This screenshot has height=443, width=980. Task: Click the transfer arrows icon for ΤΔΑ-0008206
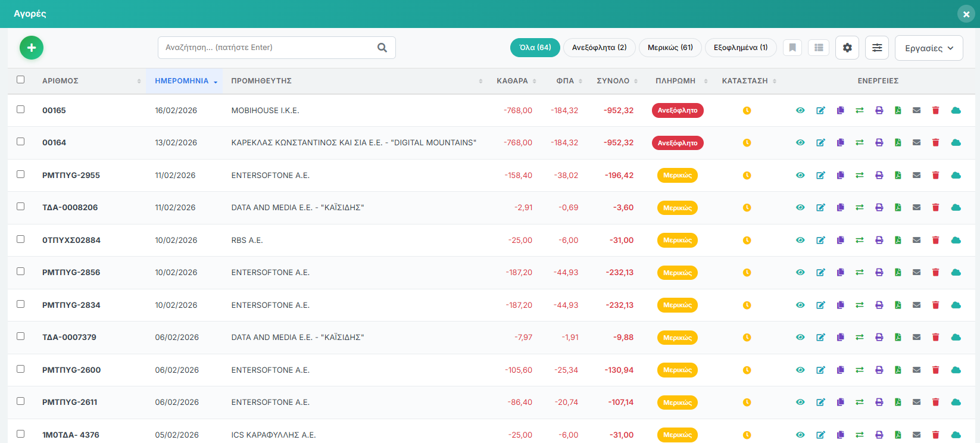(859, 208)
